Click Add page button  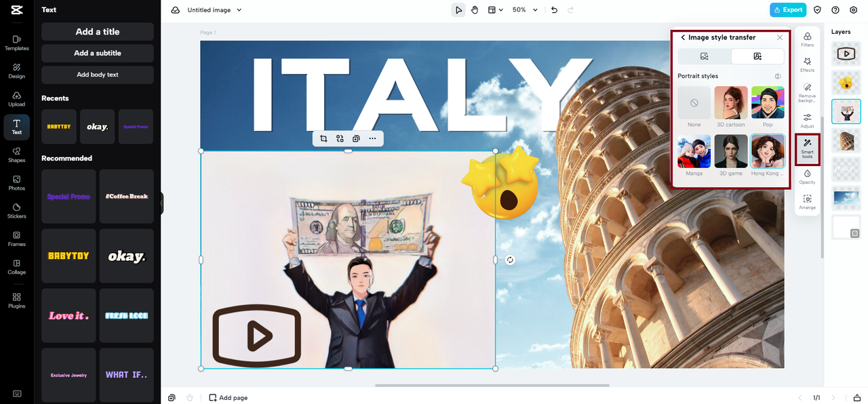[x=228, y=398]
